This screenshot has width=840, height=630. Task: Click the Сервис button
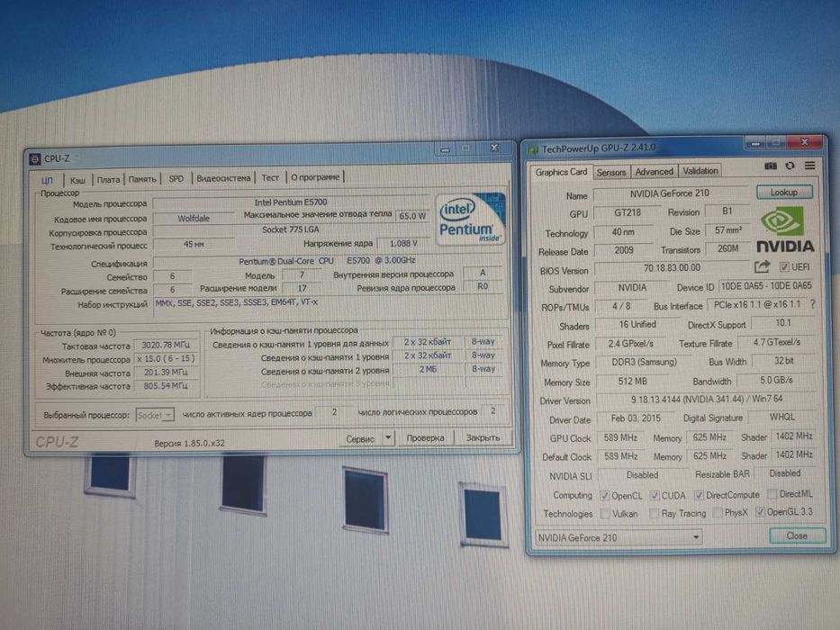point(360,439)
